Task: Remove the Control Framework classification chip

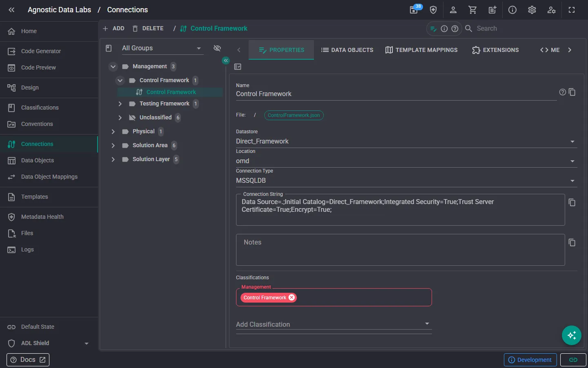Action: (292, 298)
